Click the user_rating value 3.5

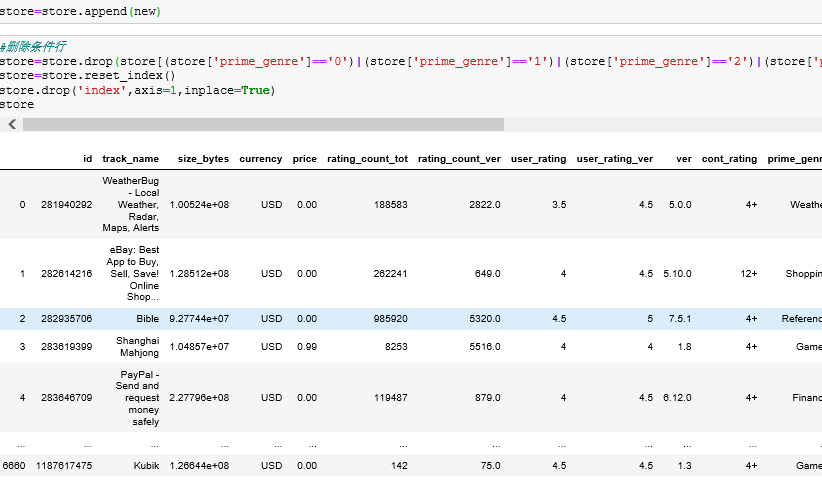tap(559, 205)
